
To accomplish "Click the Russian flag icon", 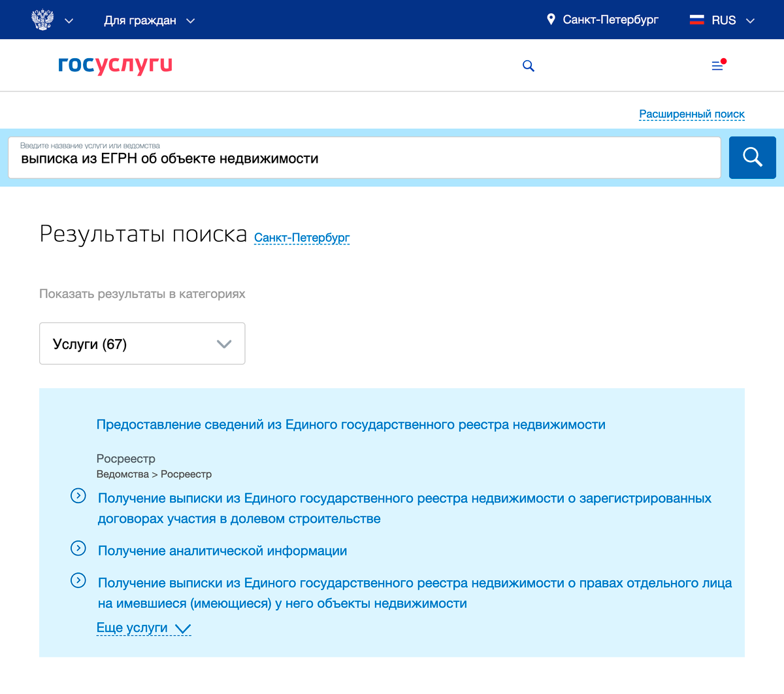I will (x=696, y=20).
